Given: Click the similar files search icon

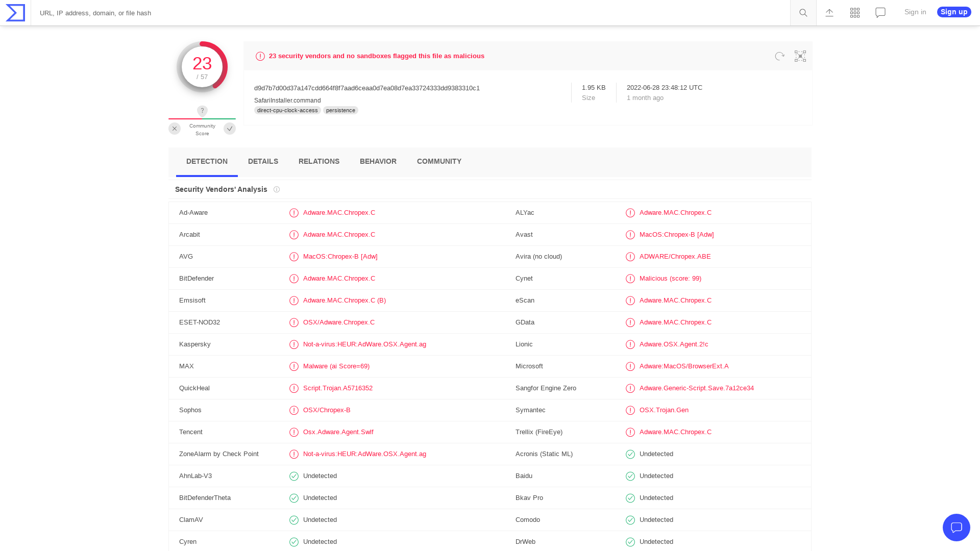Looking at the screenshot, I should pos(800,56).
